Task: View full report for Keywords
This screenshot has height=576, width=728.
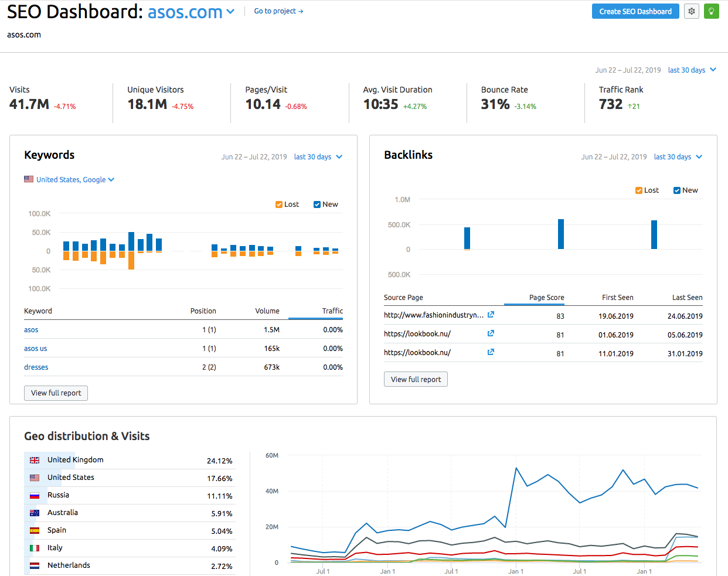Action: point(56,393)
